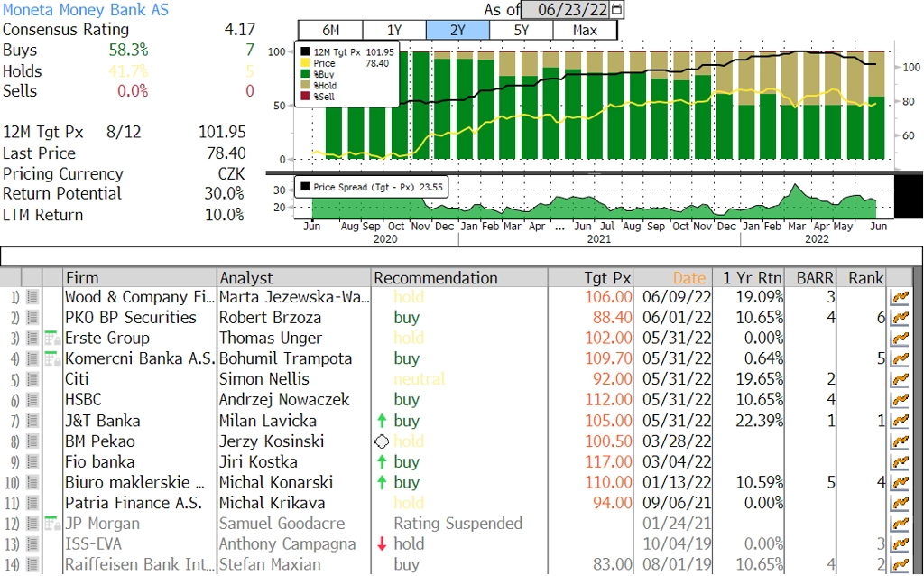The image size is (924, 576).
Task: Open the chart icon in the Patria Finance row
Action: pyautogui.click(x=900, y=504)
